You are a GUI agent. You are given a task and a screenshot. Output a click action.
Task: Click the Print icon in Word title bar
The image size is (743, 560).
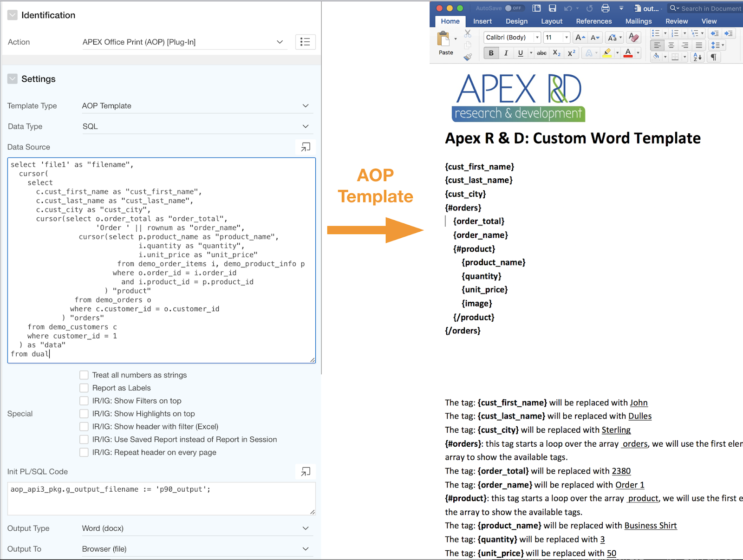coord(605,8)
